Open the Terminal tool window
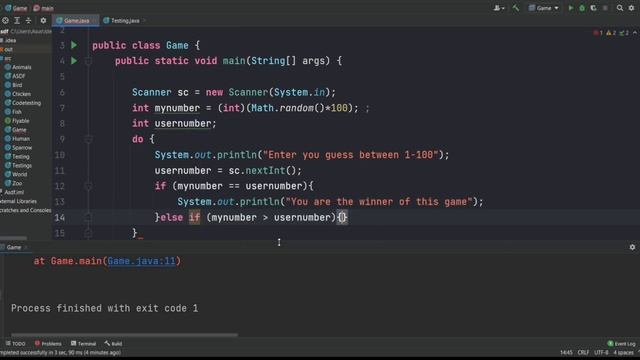 click(x=83, y=344)
